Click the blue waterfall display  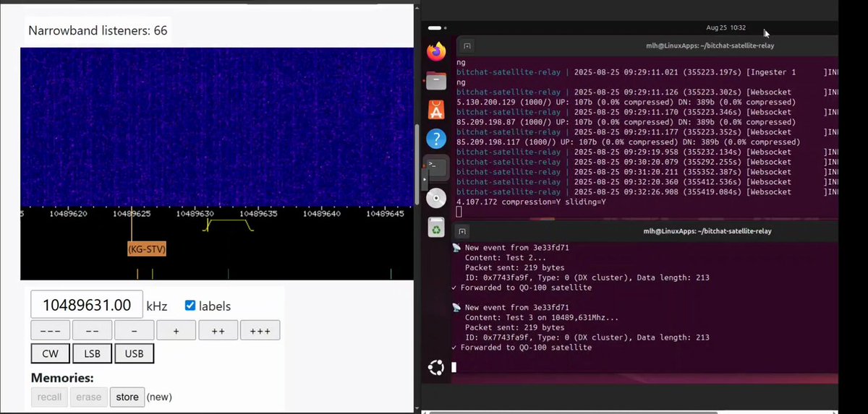pyautogui.click(x=216, y=127)
